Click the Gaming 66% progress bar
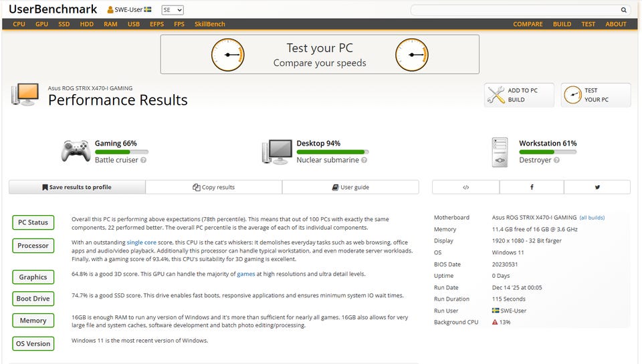The width and height of the screenshot is (642, 364). (122, 152)
